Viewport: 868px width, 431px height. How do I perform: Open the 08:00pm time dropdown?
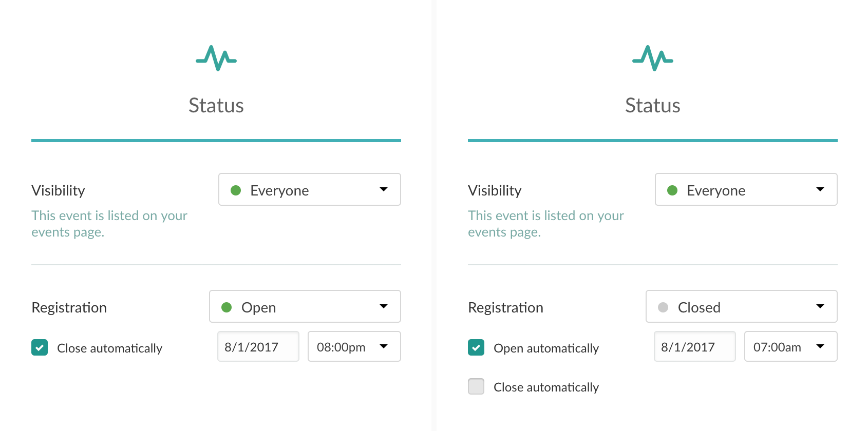click(x=383, y=346)
